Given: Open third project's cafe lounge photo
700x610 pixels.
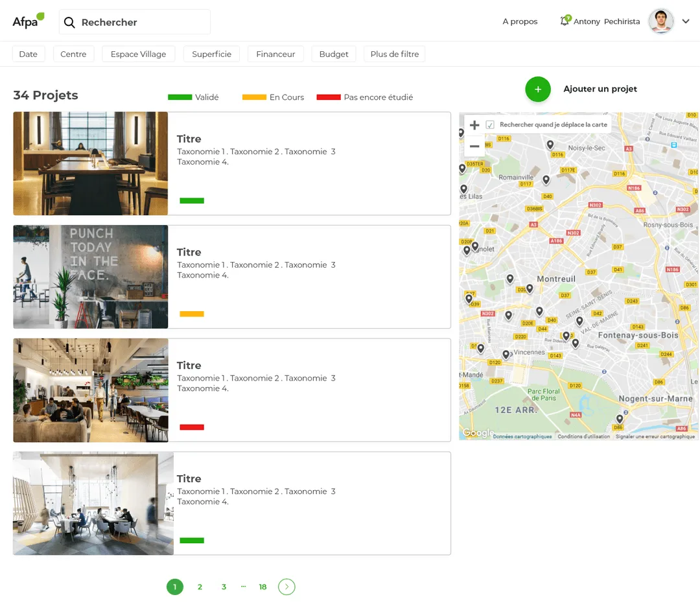Looking at the screenshot, I should [x=91, y=390].
